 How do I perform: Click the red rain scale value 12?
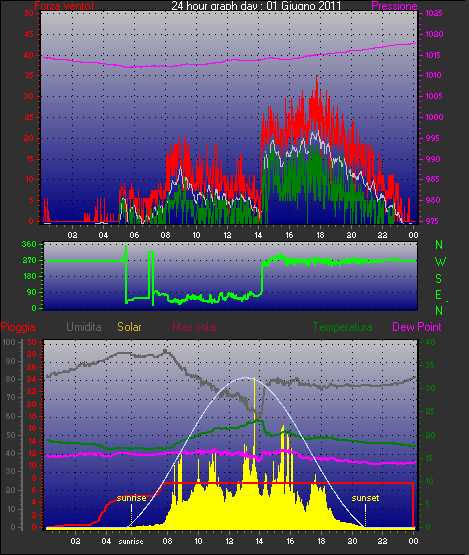pos(32,453)
